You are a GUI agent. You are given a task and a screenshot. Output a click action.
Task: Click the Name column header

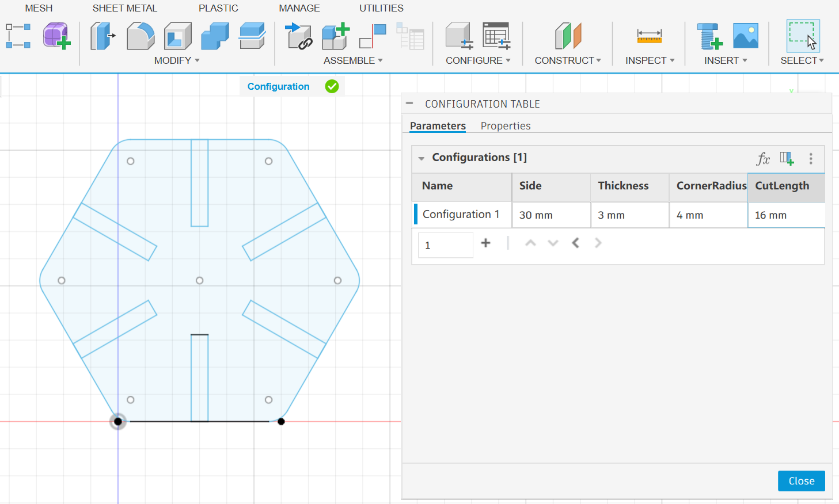(462, 187)
